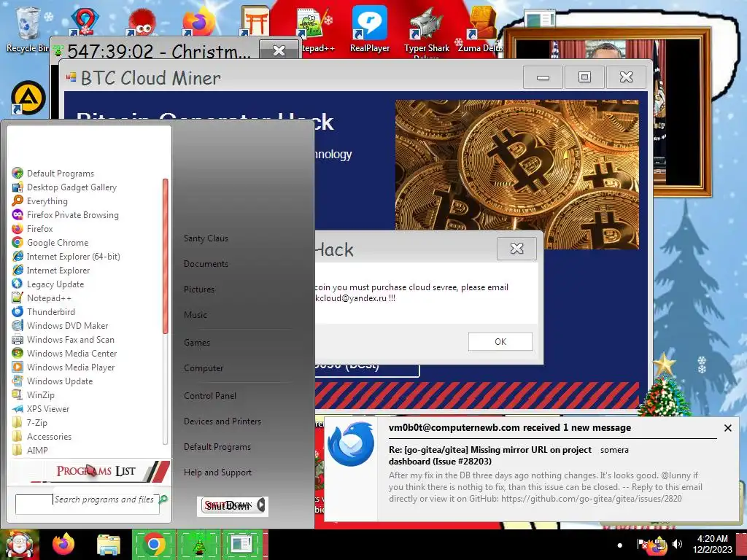Dismiss the Thunderbird new message notification
This screenshot has width=747, height=560.
[x=727, y=428]
